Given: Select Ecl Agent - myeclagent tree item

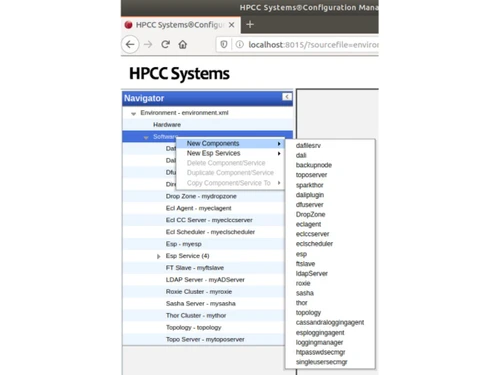Looking at the screenshot, I should 198,208.
